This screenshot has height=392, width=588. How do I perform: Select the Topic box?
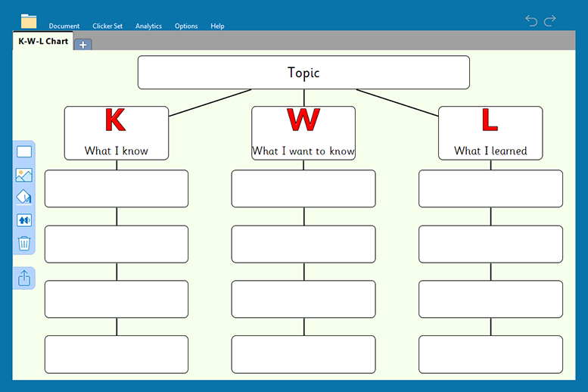(x=303, y=73)
